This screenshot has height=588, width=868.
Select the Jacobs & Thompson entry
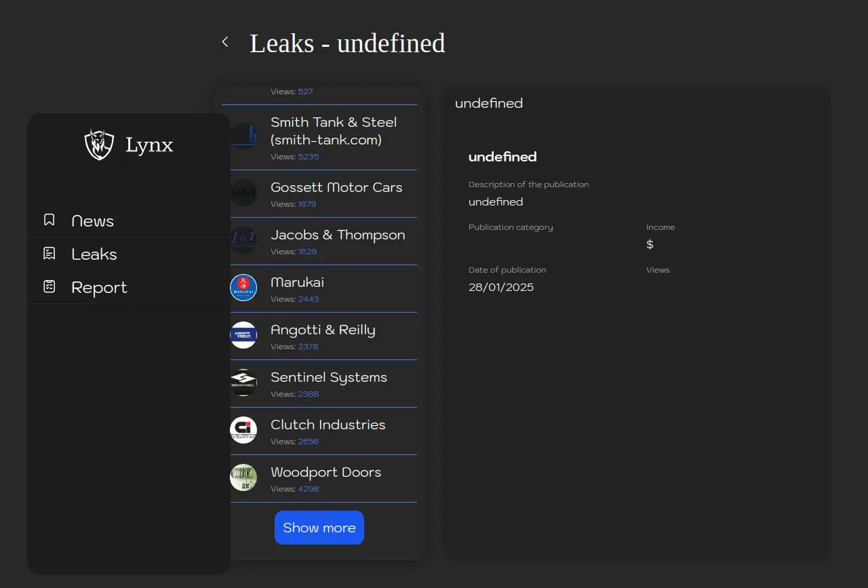(338, 235)
